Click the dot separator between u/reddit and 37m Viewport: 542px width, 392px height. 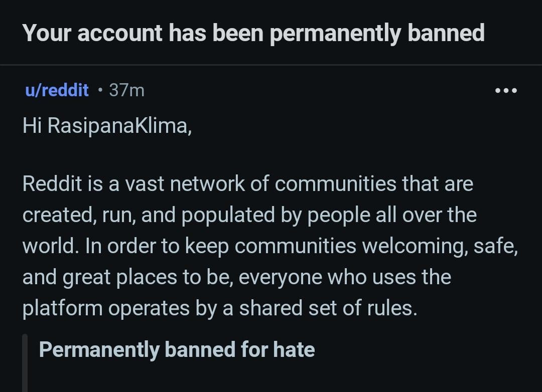click(100, 90)
